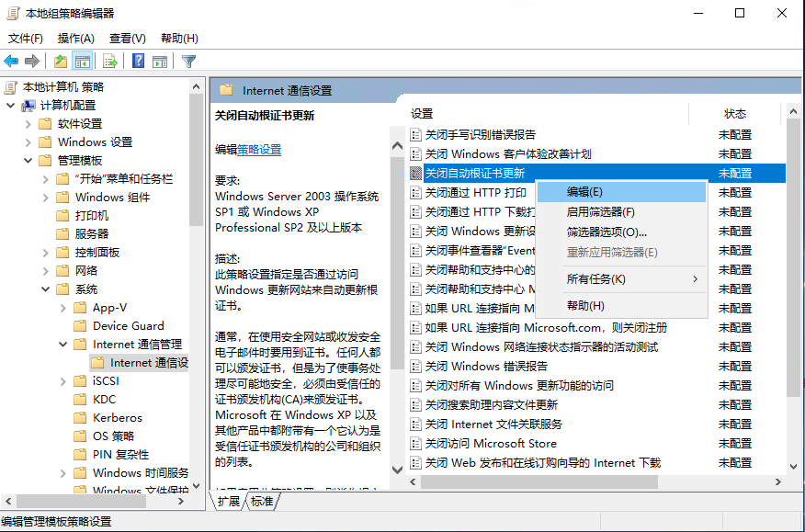Viewport: 805px width, 532px height.
Task: Click the back navigation arrow
Action: point(10,61)
